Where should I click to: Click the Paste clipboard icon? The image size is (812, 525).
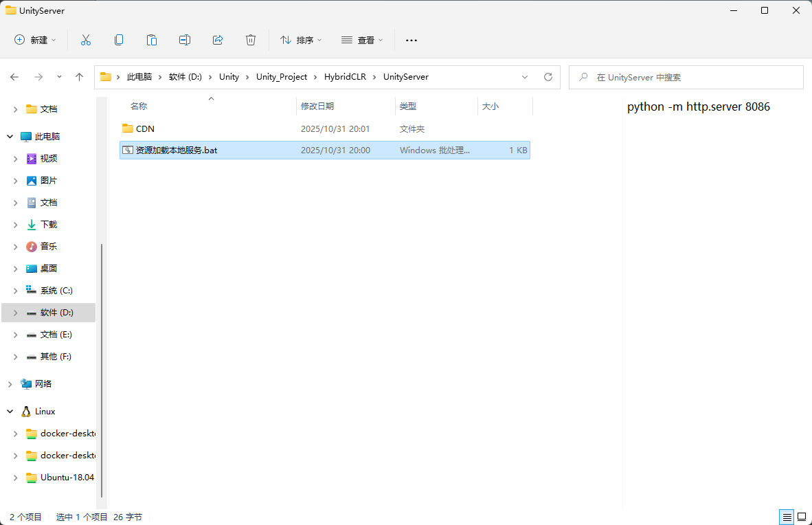pos(152,40)
